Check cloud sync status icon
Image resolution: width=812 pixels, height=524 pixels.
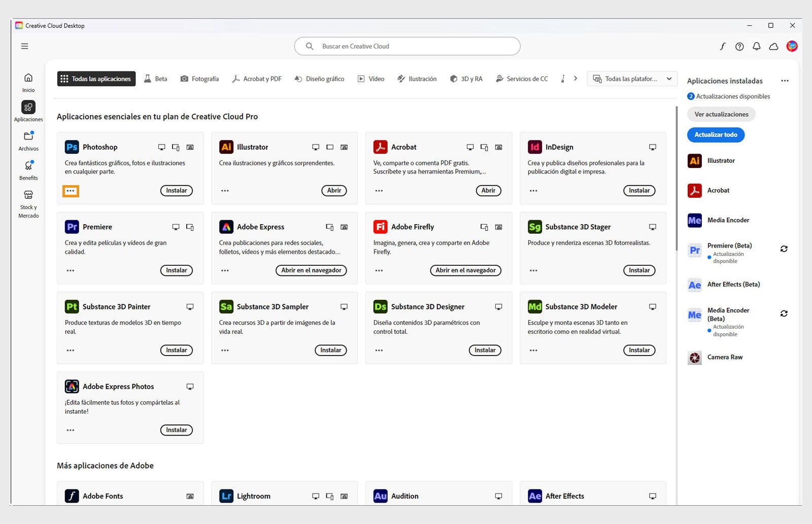(x=774, y=46)
